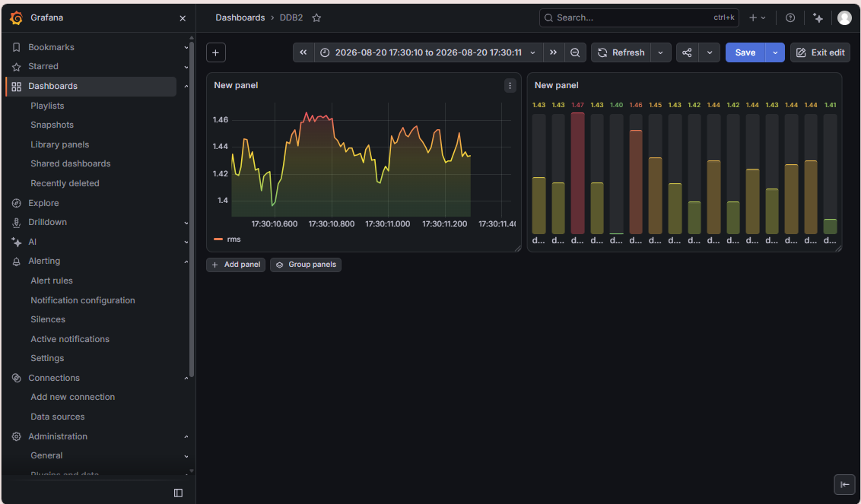861x504 pixels.
Task: Open Alert rules page
Action: click(52, 281)
